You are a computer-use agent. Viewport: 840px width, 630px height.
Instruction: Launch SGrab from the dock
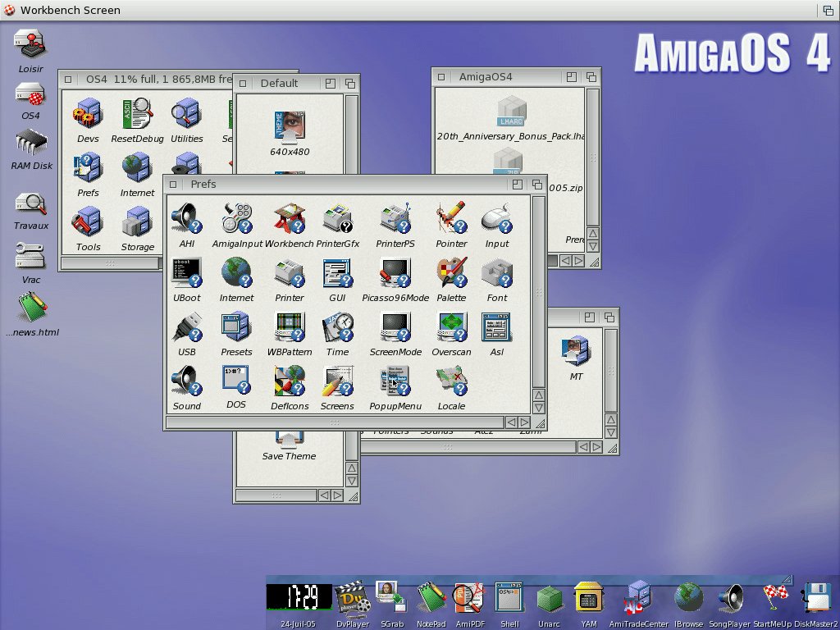click(391, 598)
